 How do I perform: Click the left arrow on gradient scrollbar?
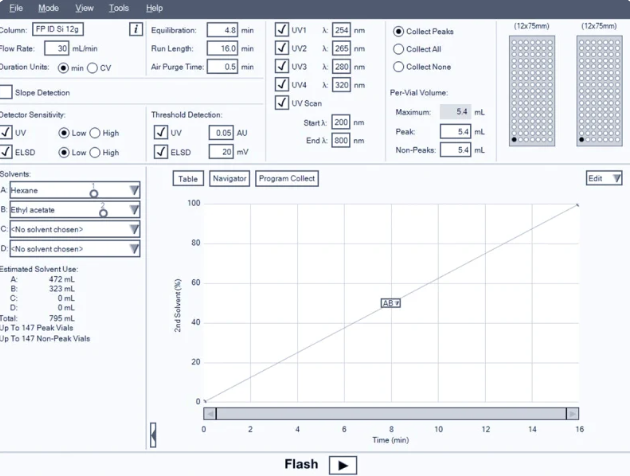209,413
